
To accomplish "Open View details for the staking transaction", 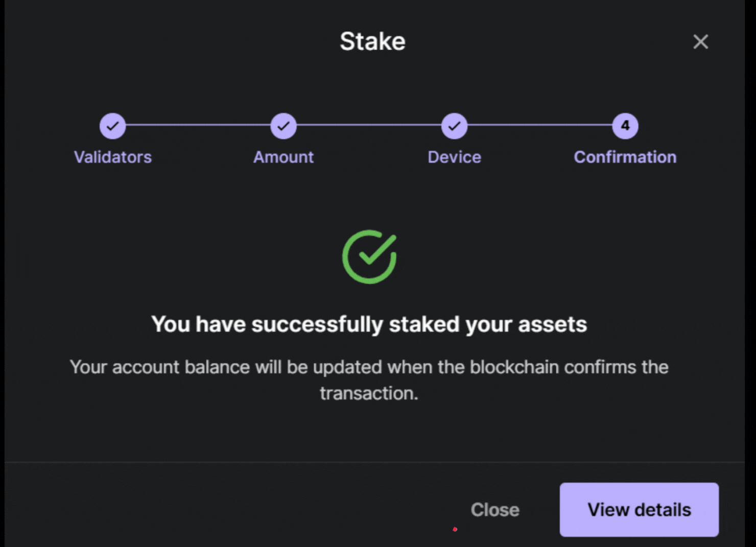I will [x=639, y=510].
